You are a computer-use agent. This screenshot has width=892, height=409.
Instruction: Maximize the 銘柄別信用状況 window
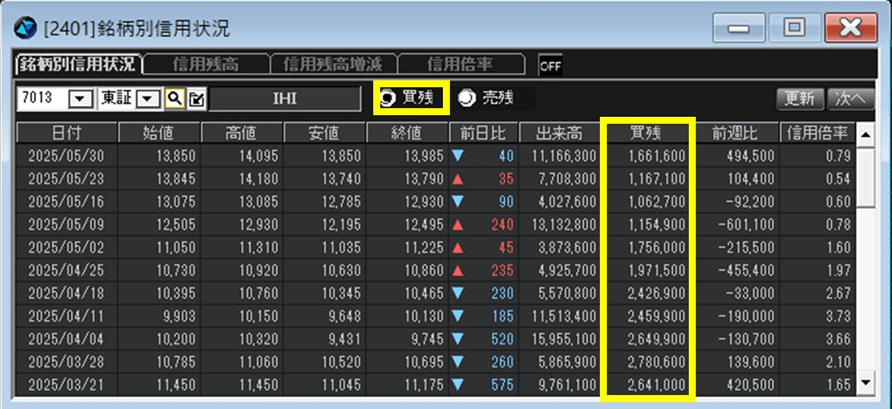point(795,27)
